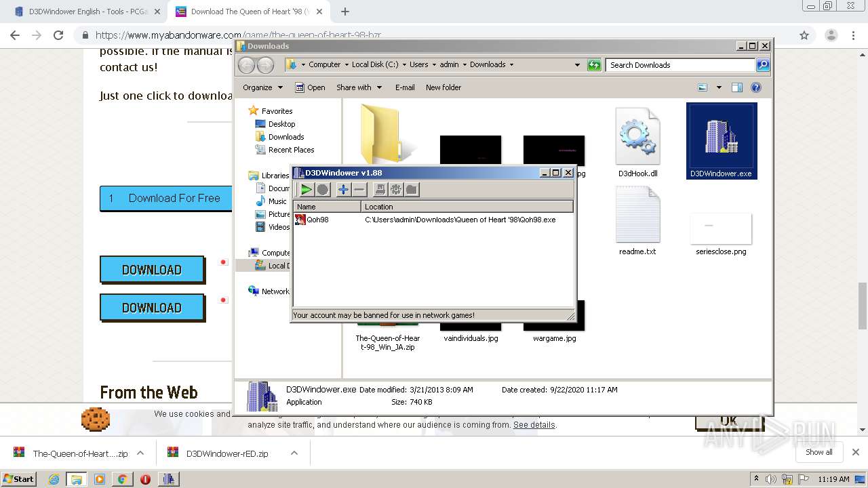Open the yellow folder in Downloads

pos(388,133)
